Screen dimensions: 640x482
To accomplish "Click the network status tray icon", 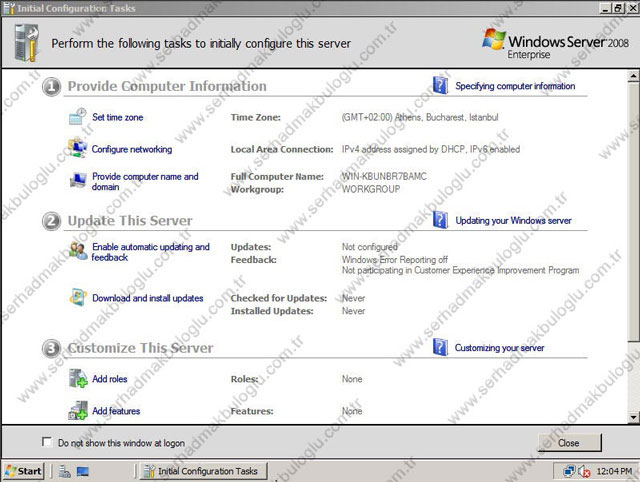I will [x=569, y=471].
